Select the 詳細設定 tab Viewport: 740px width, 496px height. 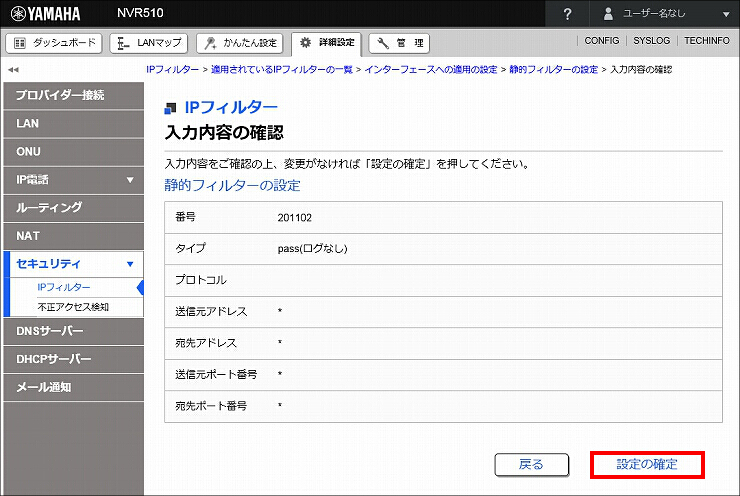pos(326,43)
